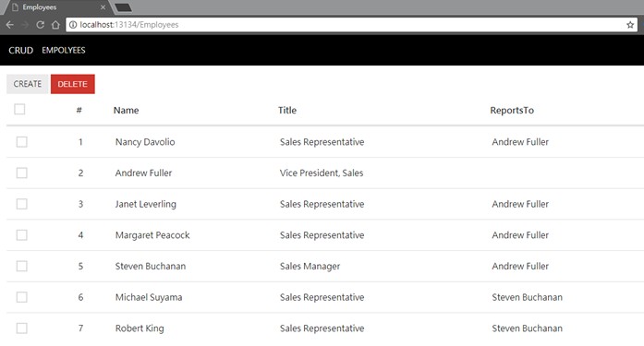This screenshot has width=644, height=346.
Task: Check the box for Nancy Davolio
Action: point(22,142)
